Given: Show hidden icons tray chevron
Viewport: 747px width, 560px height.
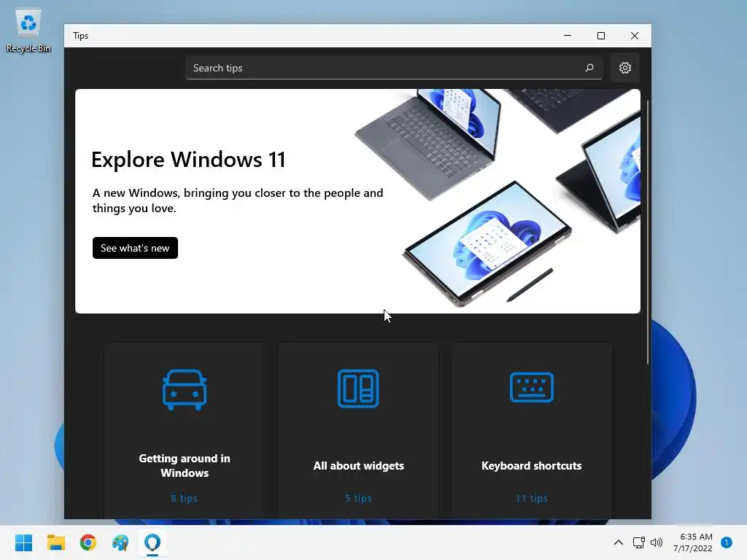Looking at the screenshot, I should click(x=619, y=542).
